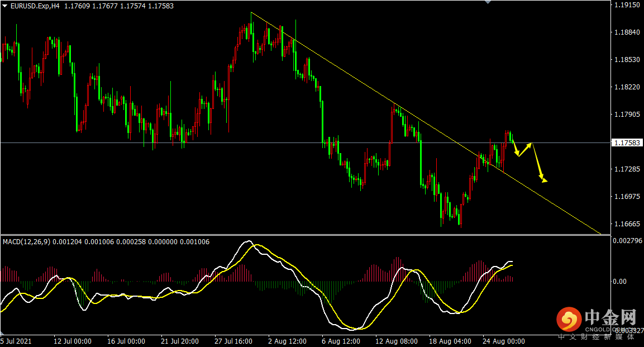
Task: Click the 12 Aug 08:00 time label
Action: tap(397, 341)
